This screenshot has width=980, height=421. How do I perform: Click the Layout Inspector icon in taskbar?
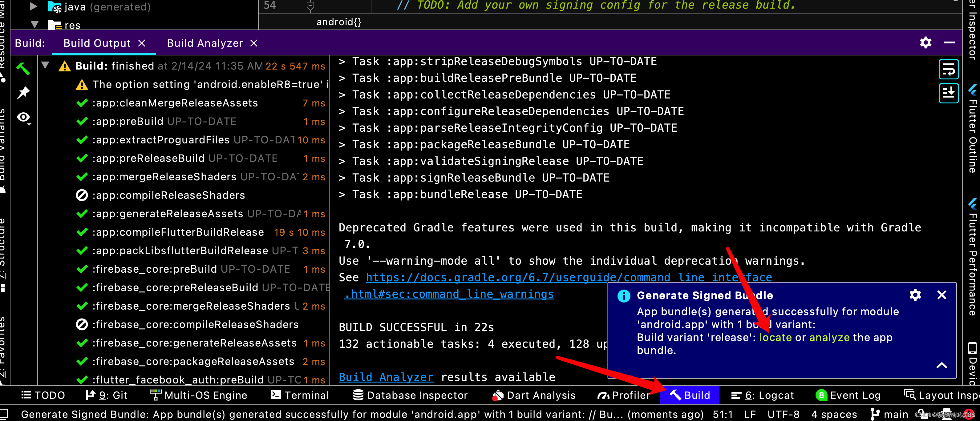pyautogui.click(x=910, y=394)
